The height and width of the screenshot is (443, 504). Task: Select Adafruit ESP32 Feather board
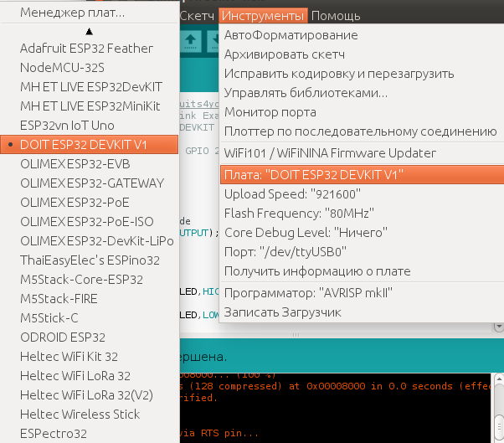86,49
